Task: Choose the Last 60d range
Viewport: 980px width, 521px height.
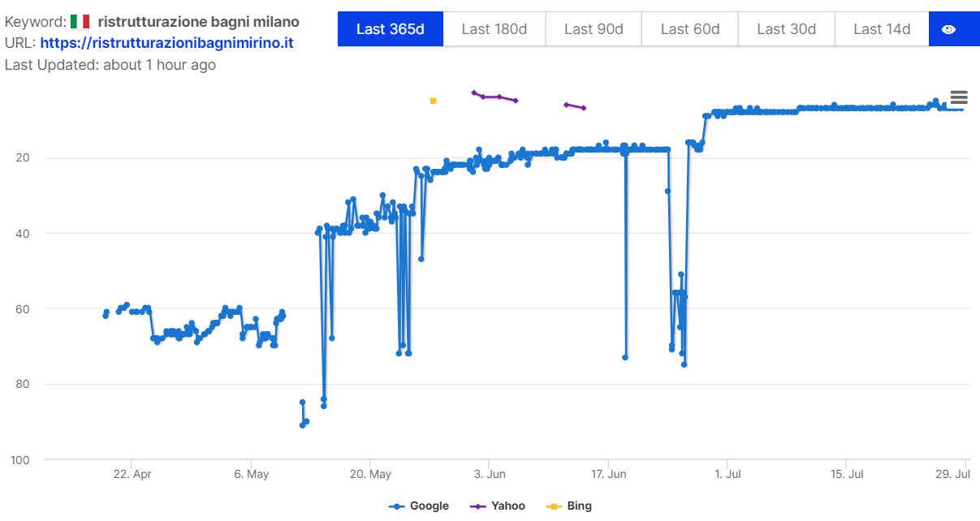Action: 690,29
